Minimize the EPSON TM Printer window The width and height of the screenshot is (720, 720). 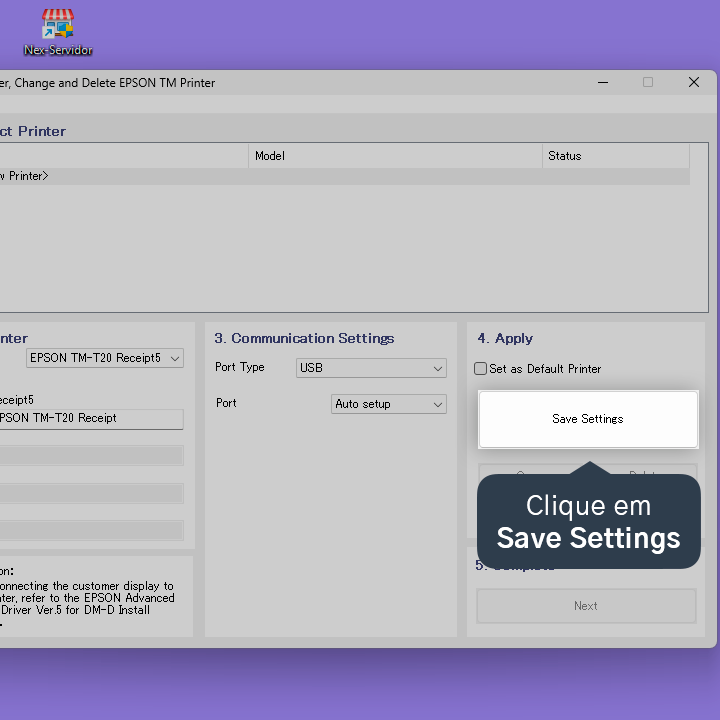click(x=603, y=83)
